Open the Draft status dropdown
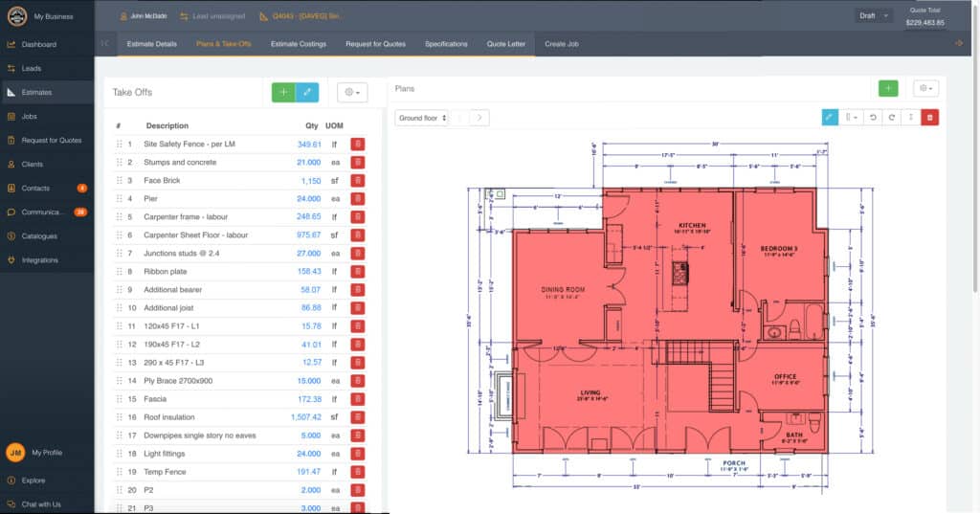Viewport: 980px width, 514px height. coord(874,15)
